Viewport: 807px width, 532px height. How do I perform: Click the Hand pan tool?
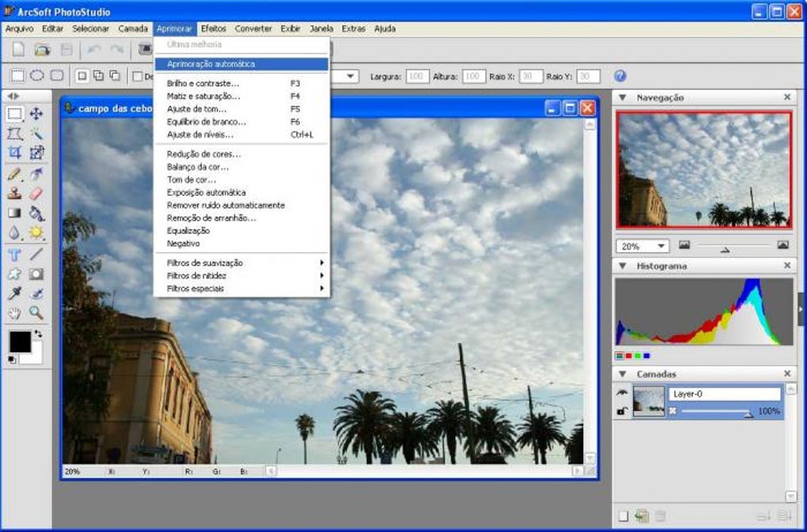click(14, 314)
